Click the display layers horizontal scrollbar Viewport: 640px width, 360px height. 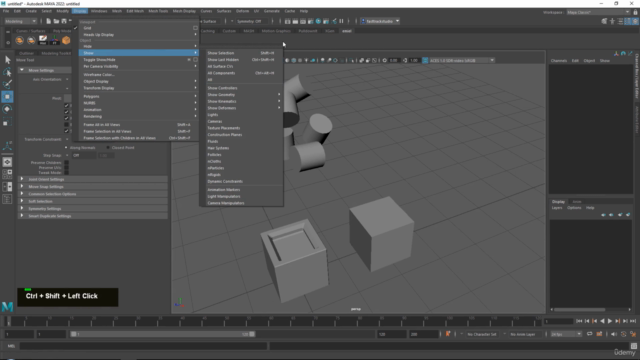click(x=579, y=309)
